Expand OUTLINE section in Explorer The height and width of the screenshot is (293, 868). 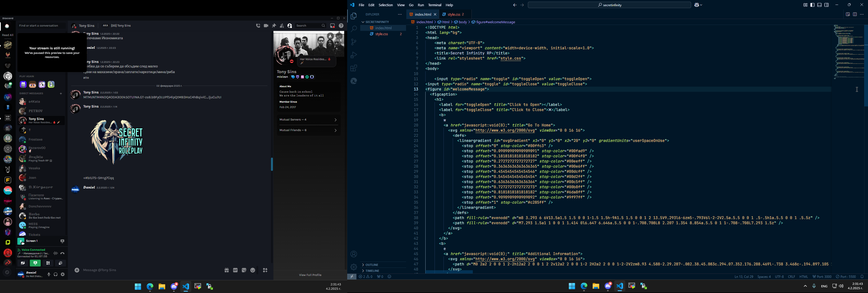click(x=383, y=265)
